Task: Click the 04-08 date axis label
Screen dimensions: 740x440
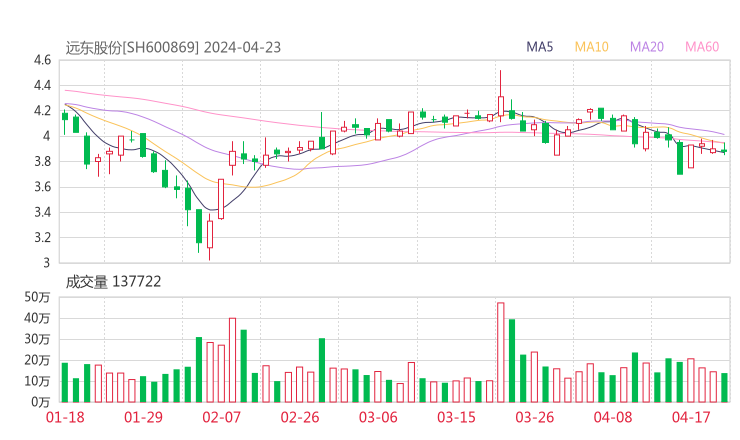Action: pyautogui.click(x=613, y=417)
